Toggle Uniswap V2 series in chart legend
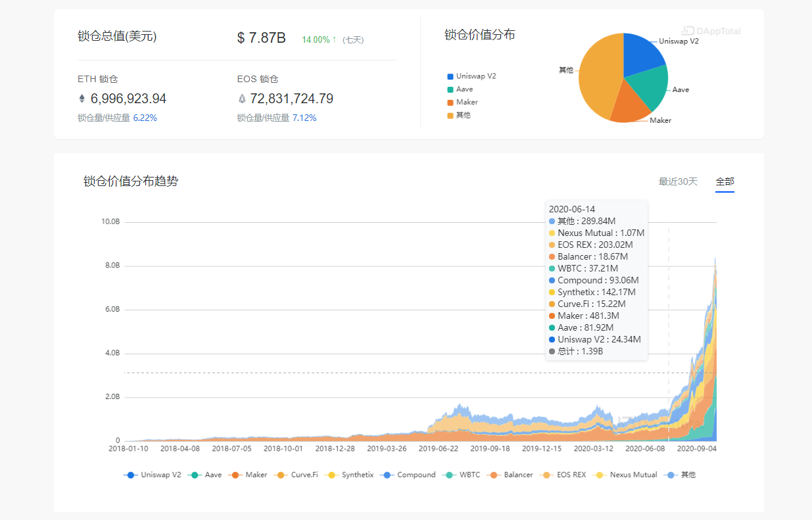 click(x=152, y=475)
